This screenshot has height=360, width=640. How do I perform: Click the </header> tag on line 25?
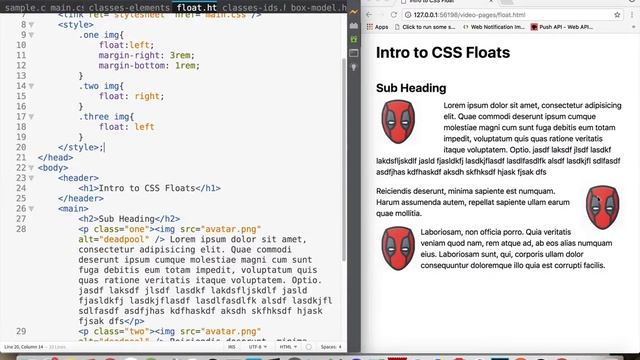click(81, 198)
